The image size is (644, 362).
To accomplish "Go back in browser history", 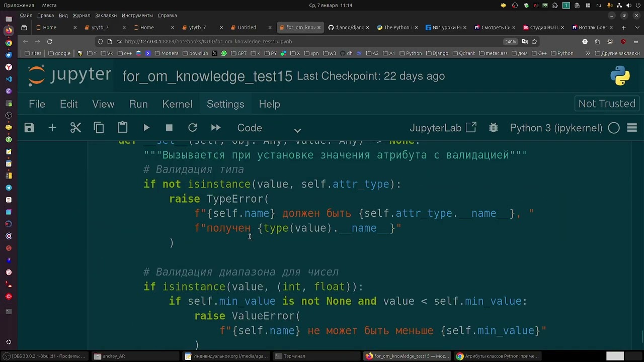I will point(25,41).
